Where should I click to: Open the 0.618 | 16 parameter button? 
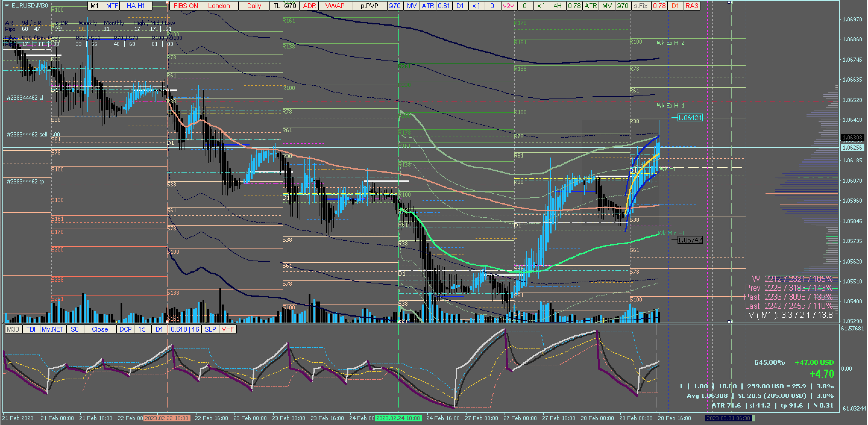(185, 329)
